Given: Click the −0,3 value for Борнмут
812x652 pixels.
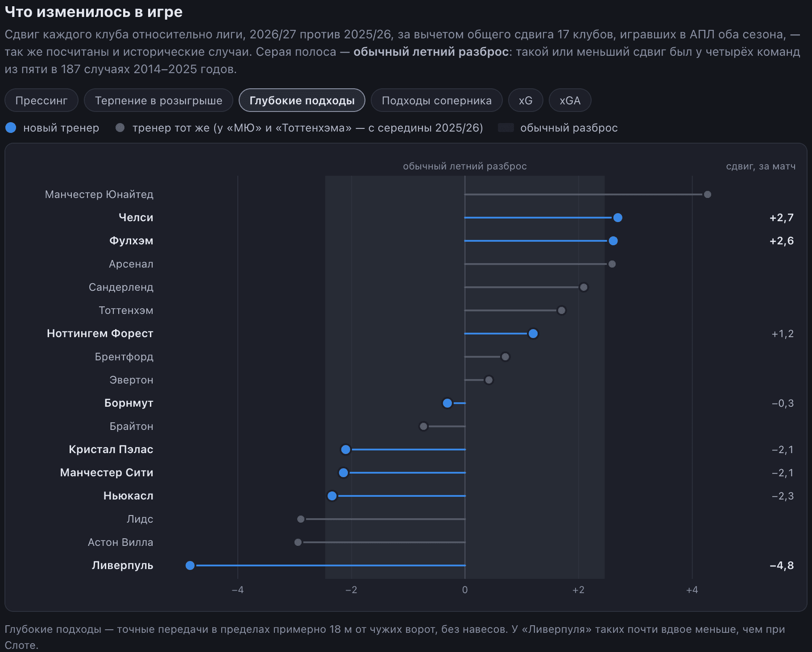Looking at the screenshot, I should (783, 403).
